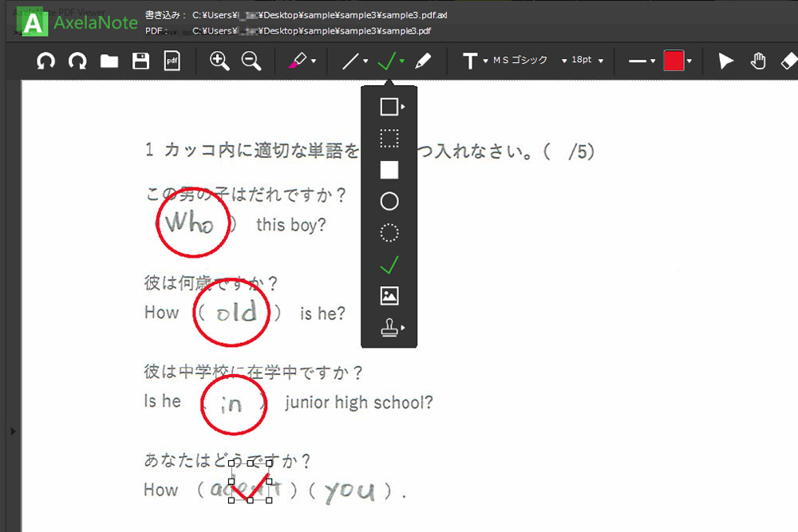Pick the stamp tool in popup
Screen dimensions: 798x532
pos(391,328)
